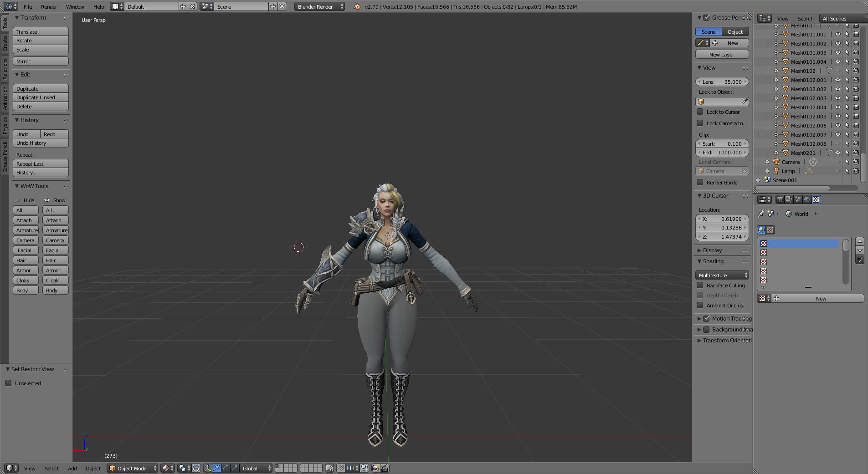The image size is (868, 474).
Task: Select the World texture type globe button
Action: pyautogui.click(x=761, y=230)
